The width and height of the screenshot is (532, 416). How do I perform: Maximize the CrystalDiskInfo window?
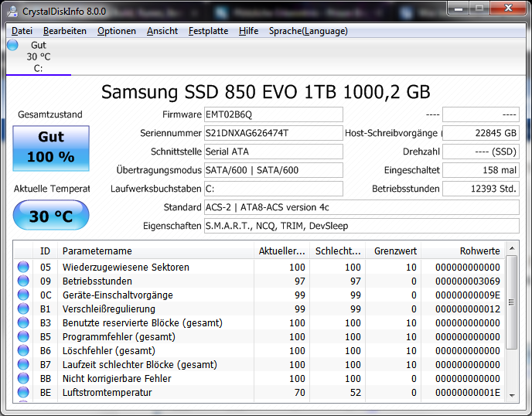[x=479, y=9]
